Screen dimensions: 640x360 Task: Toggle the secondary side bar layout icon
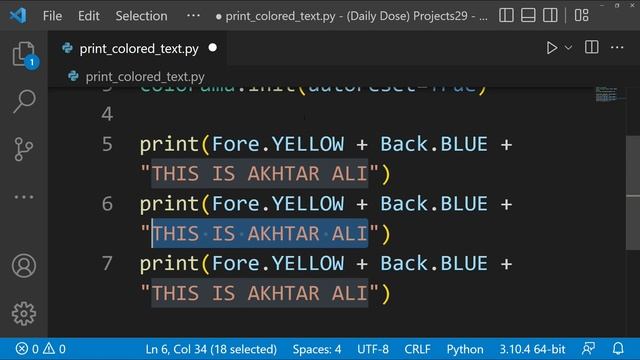pyautogui.click(x=550, y=16)
